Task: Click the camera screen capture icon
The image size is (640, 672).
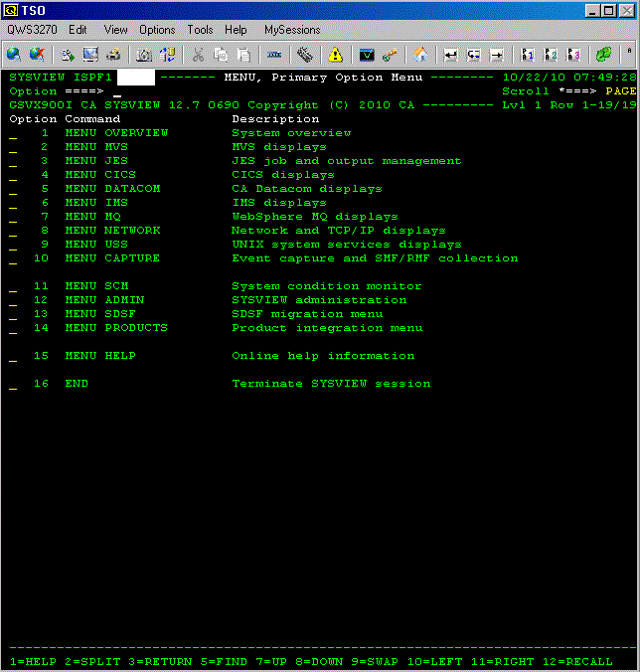Action: [x=144, y=55]
